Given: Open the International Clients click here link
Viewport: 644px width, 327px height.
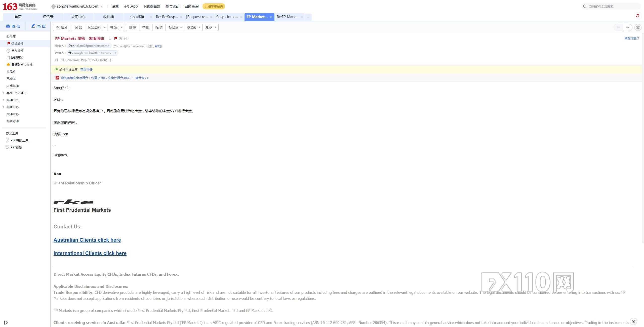Looking at the screenshot, I should [90, 253].
